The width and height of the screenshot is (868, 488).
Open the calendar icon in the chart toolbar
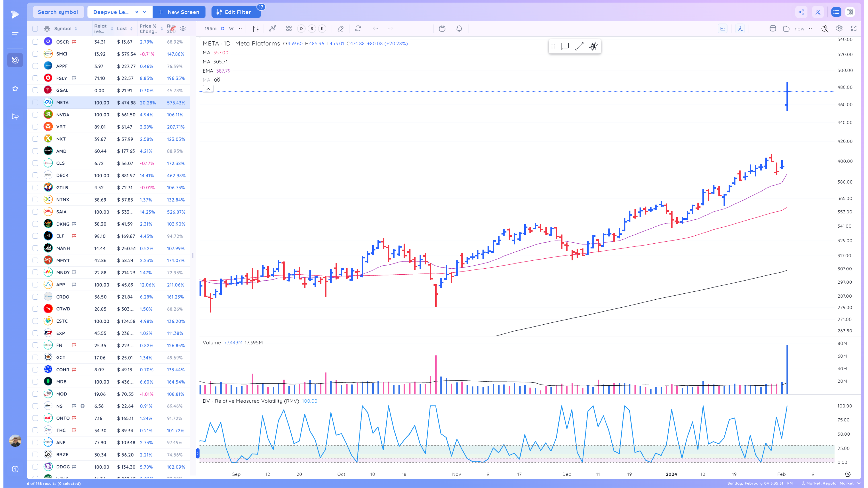(442, 29)
